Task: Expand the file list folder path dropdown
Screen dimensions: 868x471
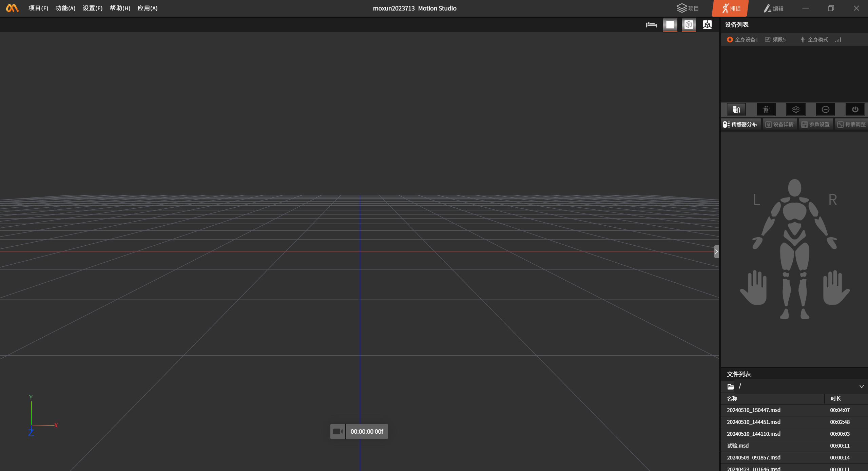Action: pos(861,387)
